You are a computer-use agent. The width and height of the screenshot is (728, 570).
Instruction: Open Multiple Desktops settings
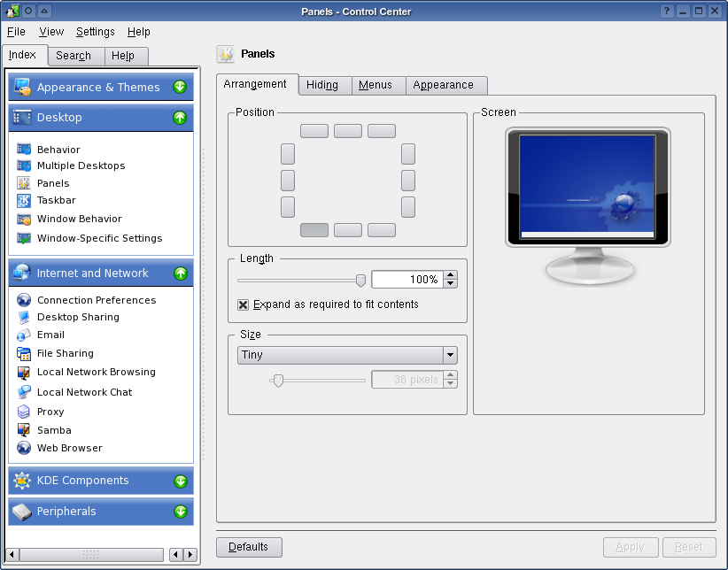pyautogui.click(x=80, y=166)
